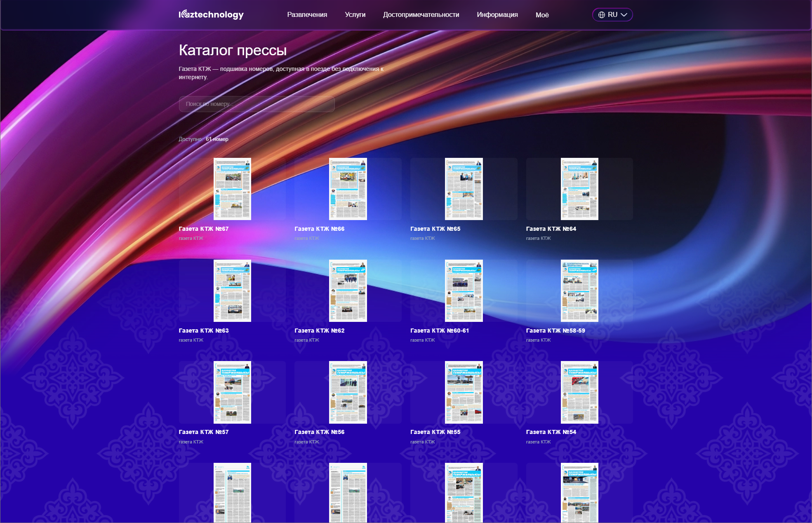Click the title link Газета КТЖ №65
The width and height of the screenshot is (812, 523).
point(435,229)
